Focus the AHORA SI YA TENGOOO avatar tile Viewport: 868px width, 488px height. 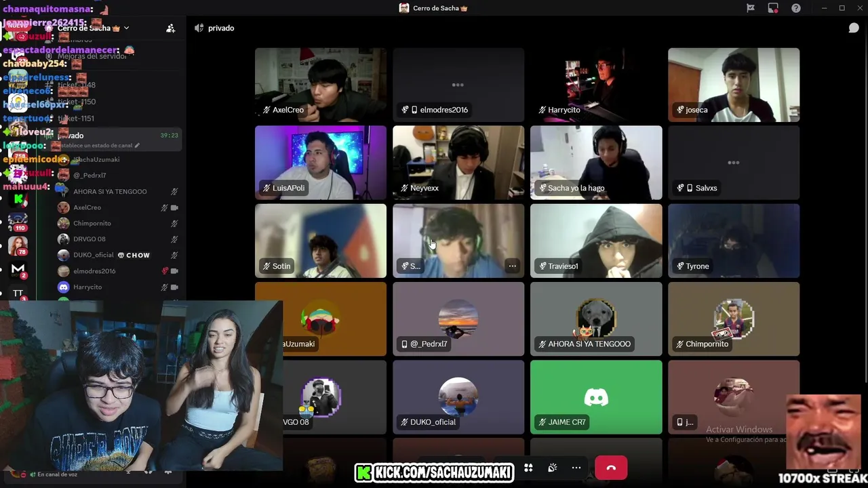(x=596, y=319)
